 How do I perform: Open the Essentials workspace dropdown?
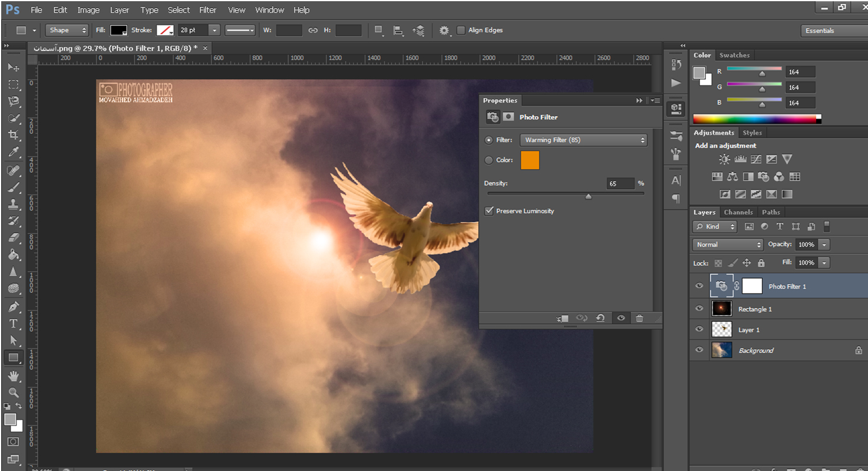coord(834,31)
